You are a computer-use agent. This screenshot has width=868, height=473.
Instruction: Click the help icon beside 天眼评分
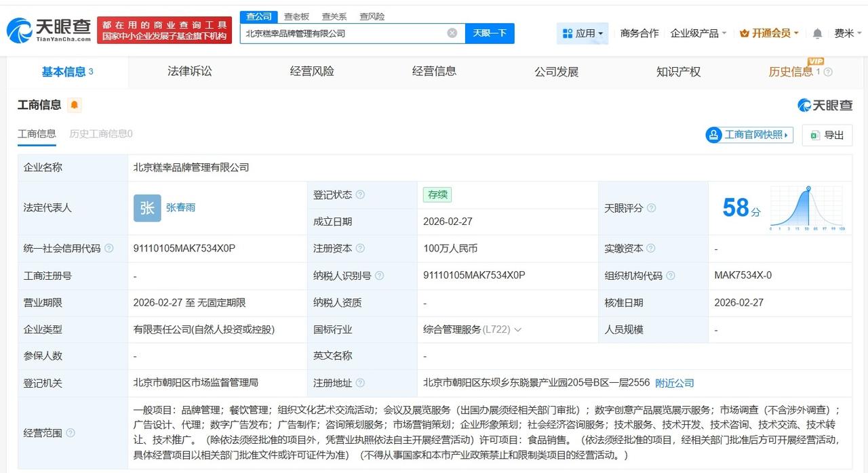pos(651,208)
